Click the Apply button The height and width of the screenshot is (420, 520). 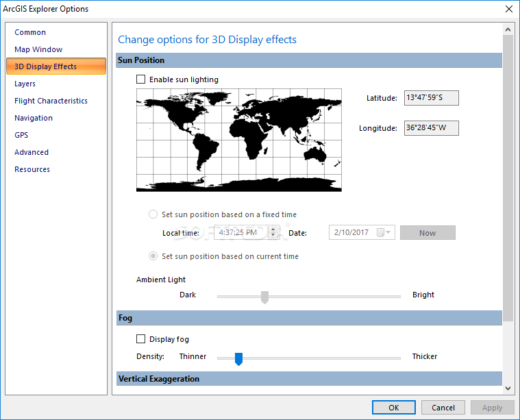tap(493, 408)
